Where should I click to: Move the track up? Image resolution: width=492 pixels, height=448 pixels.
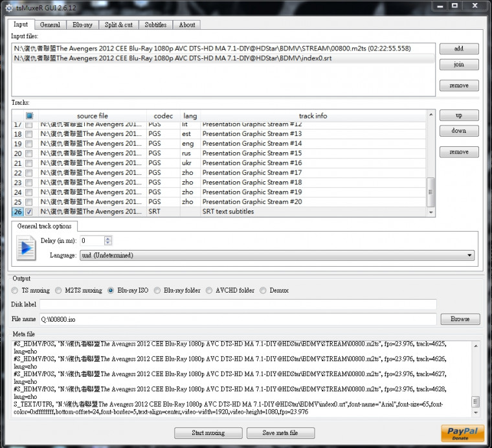coord(459,115)
